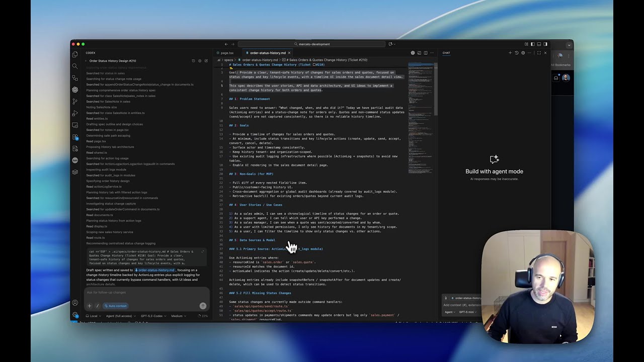Add attachment with plus in Codex input
644x362 pixels.
pyautogui.click(x=90, y=306)
